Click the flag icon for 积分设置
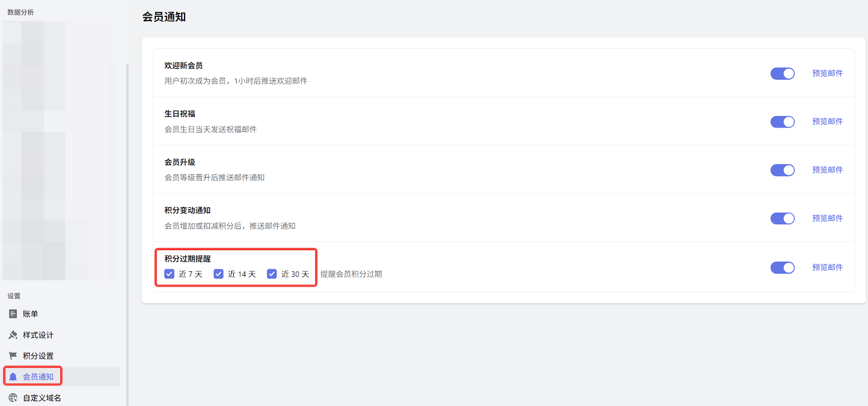The width and height of the screenshot is (868, 406). 13,356
